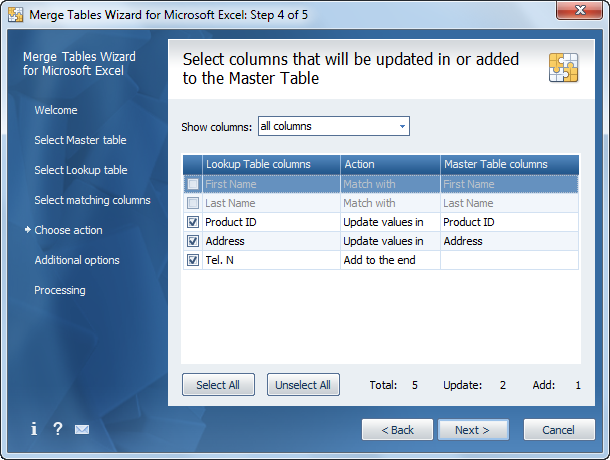
Task: Uncheck the Product ID checkbox
Action: click(193, 222)
